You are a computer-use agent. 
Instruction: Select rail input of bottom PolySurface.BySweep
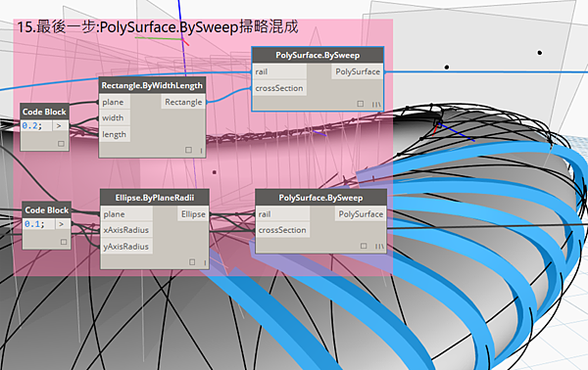[x=282, y=214]
